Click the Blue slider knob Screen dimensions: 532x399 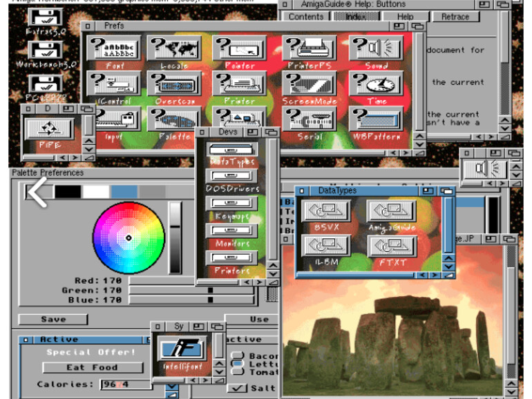point(210,300)
